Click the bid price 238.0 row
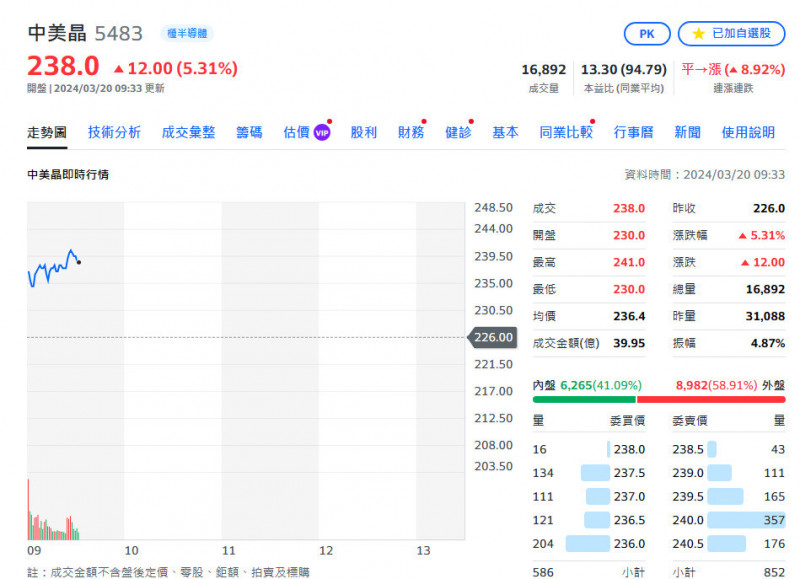Image resolution: width=800 pixels, height=579 pixels. 589,449
